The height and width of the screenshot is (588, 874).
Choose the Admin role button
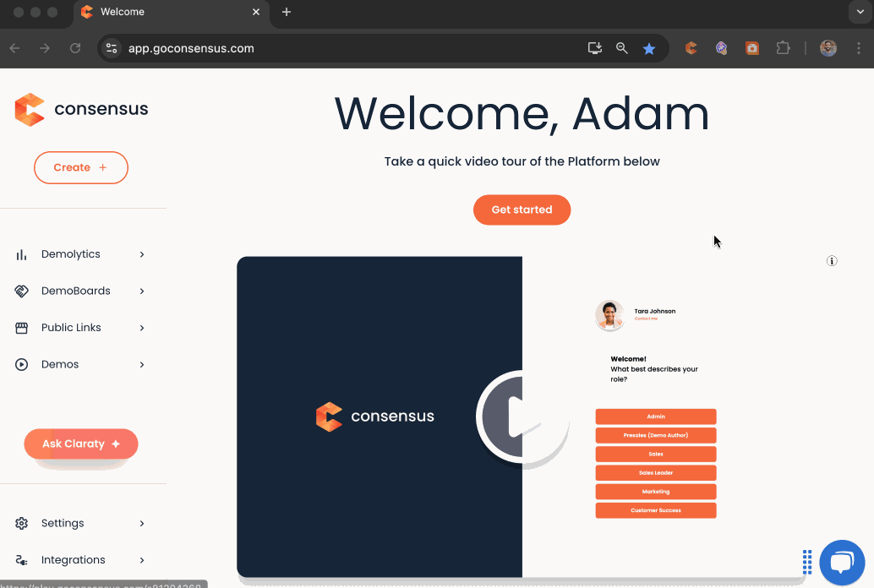[656, 416]
